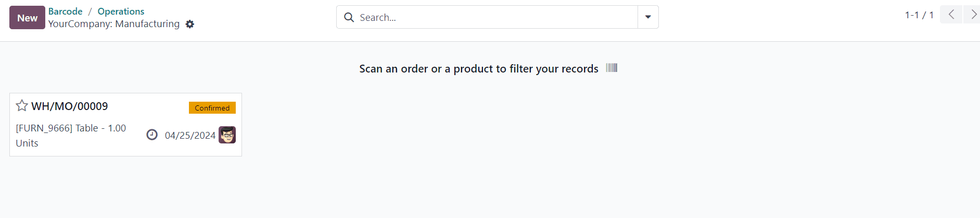Click into the Search input field

pyautogui.click(x=497, y=17)
